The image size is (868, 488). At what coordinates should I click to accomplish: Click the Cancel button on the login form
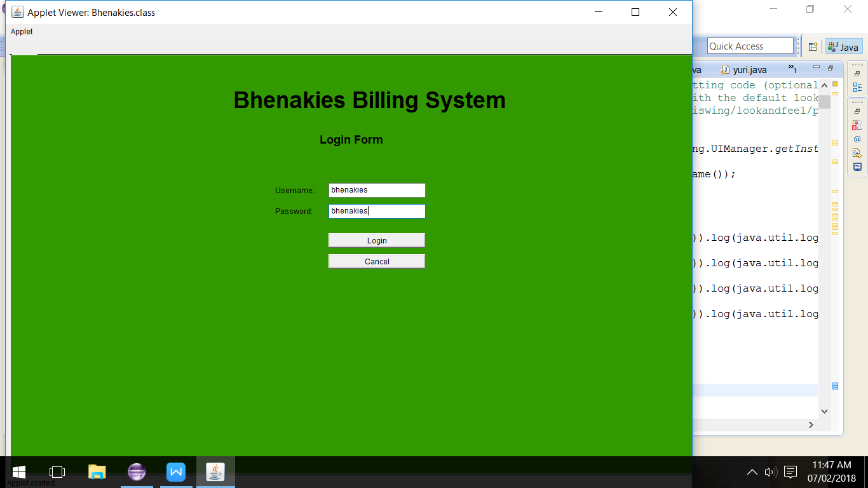click(377, 261)
